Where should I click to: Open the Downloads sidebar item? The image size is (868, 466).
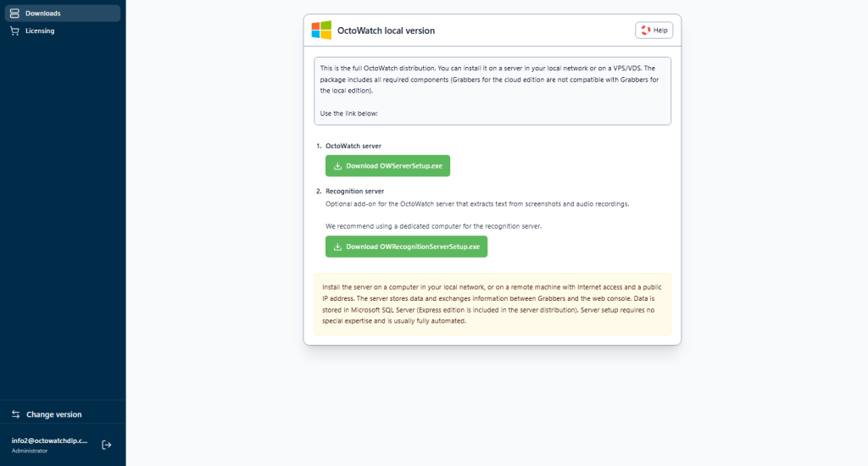[63, 14]
